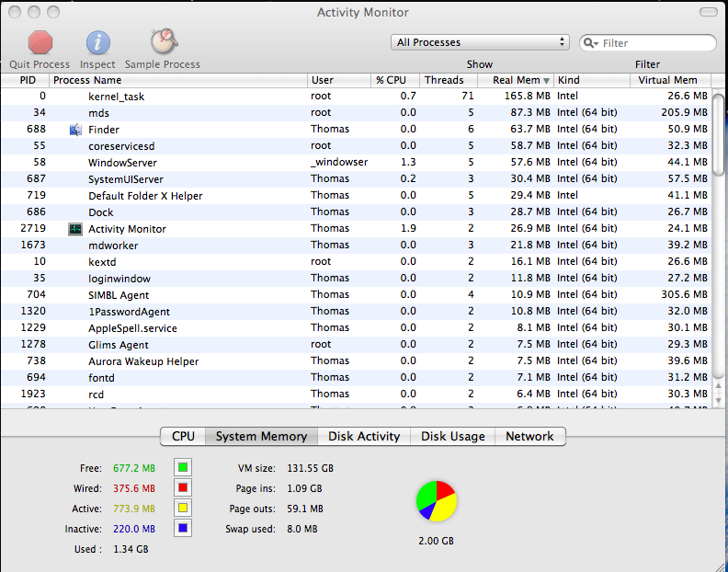
Task: Click the _windowser user cell
Action: tap(339, 162)
